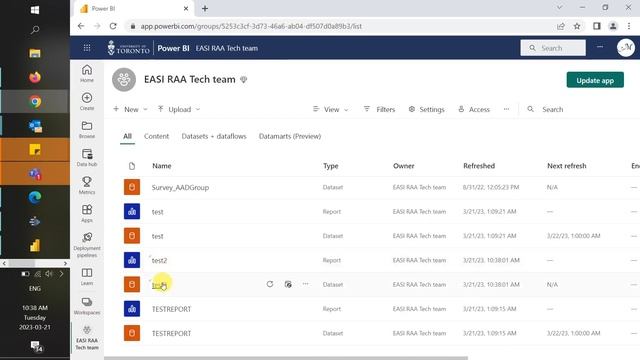Open Apps in the sidebar
This screenshot has width=640, height=360.
click(87, 213)
